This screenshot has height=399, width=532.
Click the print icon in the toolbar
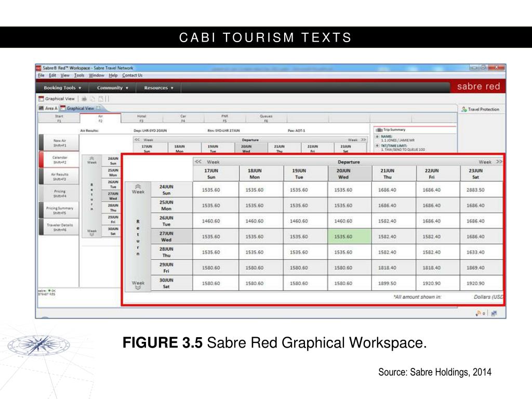(x=84, y=99)
